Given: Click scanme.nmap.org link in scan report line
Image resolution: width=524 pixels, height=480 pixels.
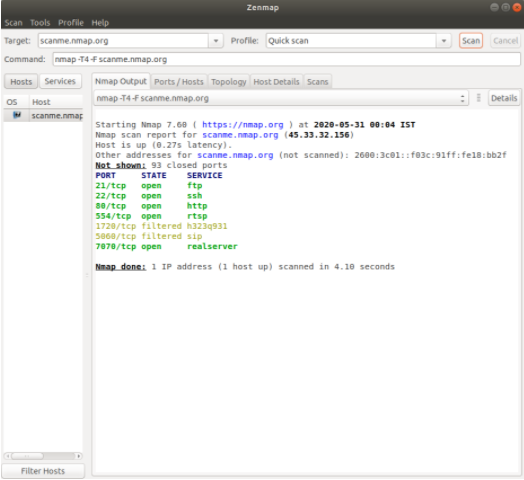Looking at the screenshot, I should coord(240,135).
